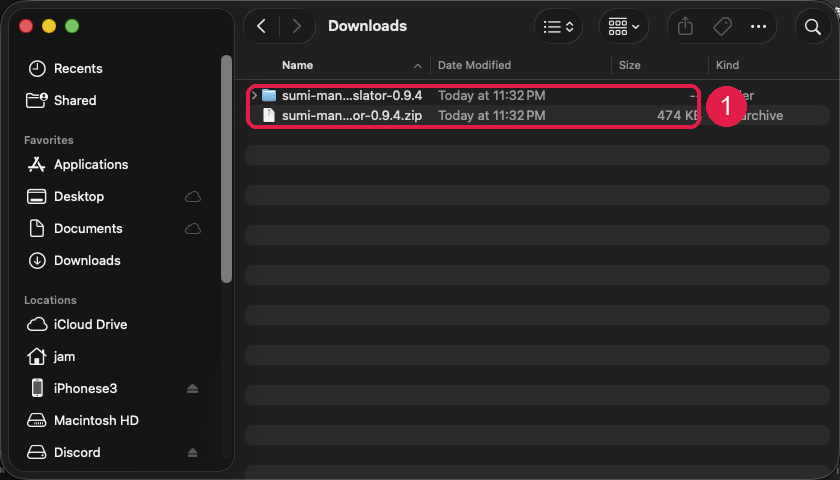Open iCloud Drive in the sidebar
The width and height of the screenshot is (840, 480).
click(x=91, y=325)
